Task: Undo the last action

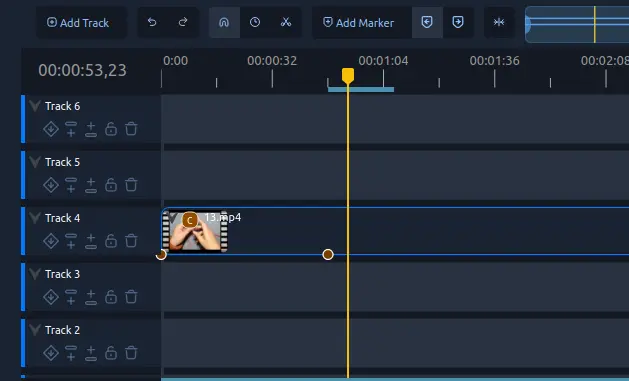Action: [152, 22]
